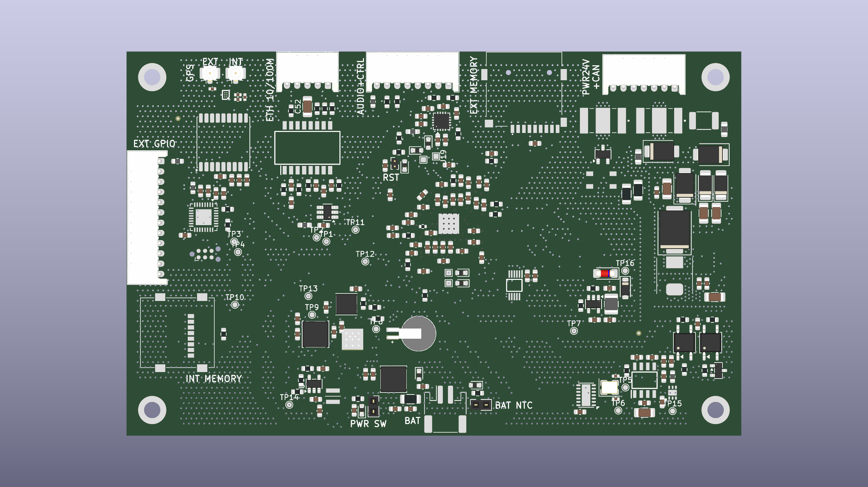This screenshot has width=868, height=487.
Task: Click the TP12 test point label
Action: [365, 254]
